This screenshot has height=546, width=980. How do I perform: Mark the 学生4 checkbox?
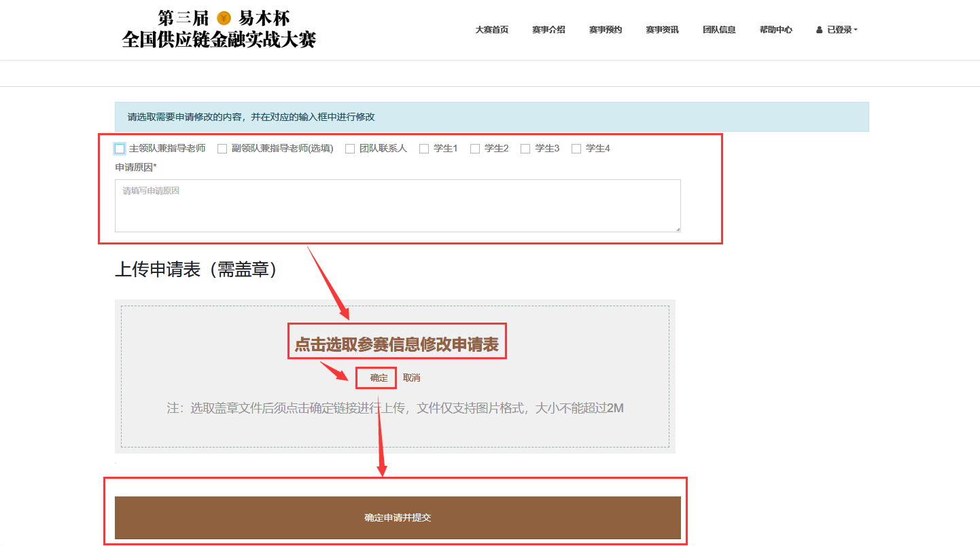point(576,149)
